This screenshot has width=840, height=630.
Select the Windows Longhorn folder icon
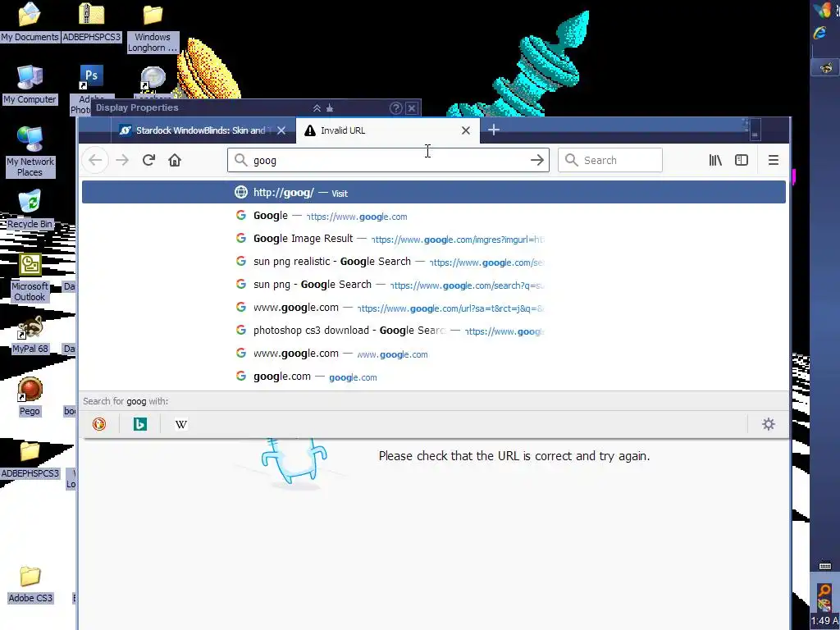[x=152, y=28]
